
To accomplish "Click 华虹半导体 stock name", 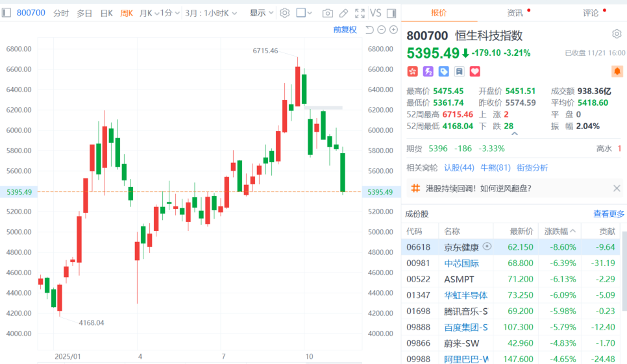I will [x=466, y=295].
